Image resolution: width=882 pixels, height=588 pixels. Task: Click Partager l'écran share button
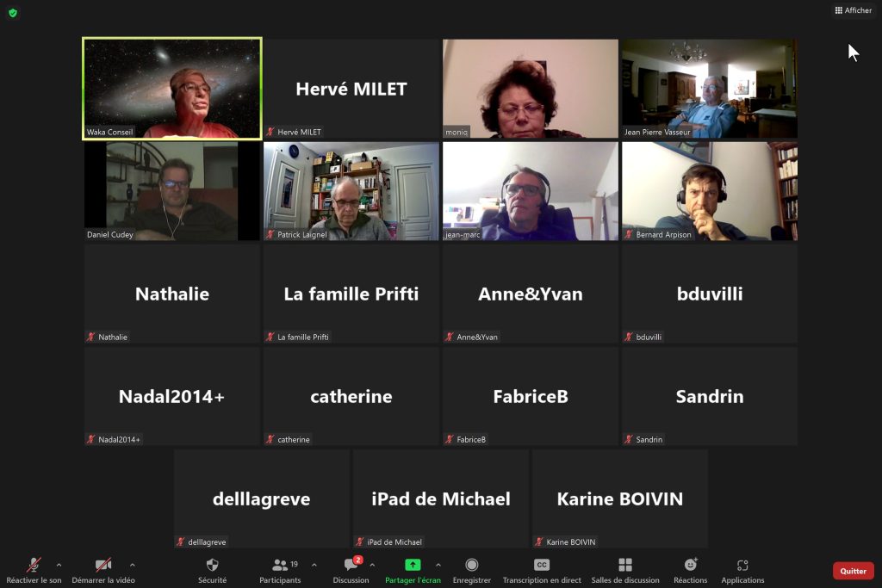click(x=413, y=571)
